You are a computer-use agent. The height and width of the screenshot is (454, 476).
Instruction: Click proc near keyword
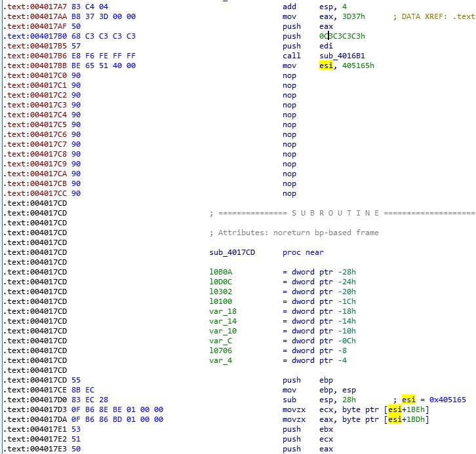pos(304,252)
